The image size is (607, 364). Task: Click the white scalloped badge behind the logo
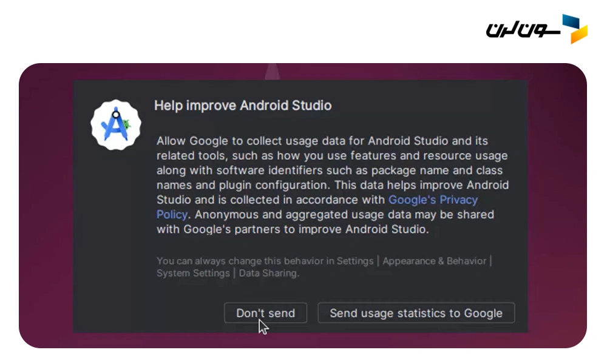pyautogui.click(x=100, y=140)
